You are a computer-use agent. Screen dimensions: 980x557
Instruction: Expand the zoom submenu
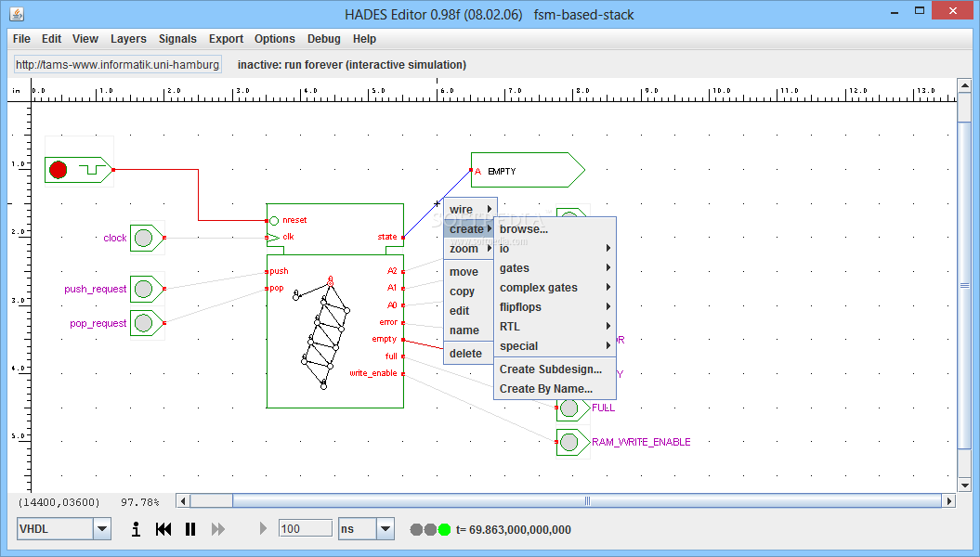pos(470,249)
